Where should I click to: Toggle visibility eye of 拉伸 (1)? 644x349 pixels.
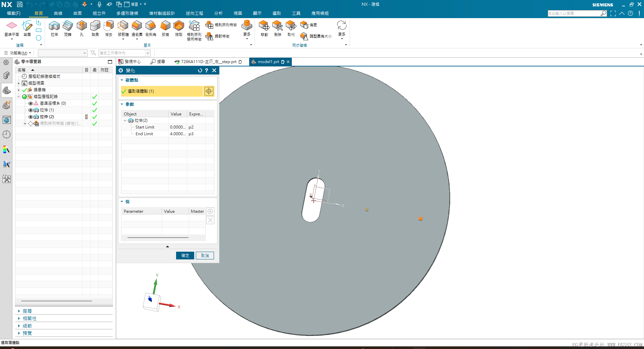tap(31, 110)
